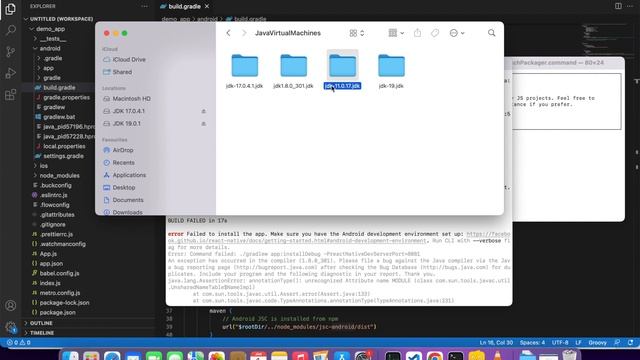Go back in Finder window
640x360 pixels.
[x=228, y=33]
